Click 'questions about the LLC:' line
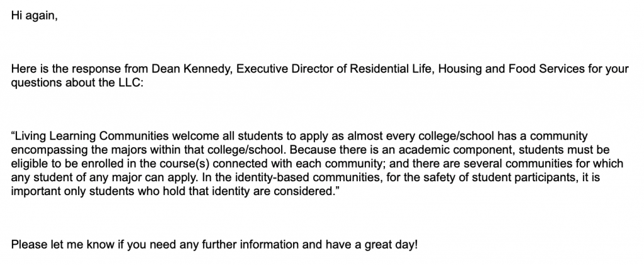 pyautogui.click(x=77, y=82)
